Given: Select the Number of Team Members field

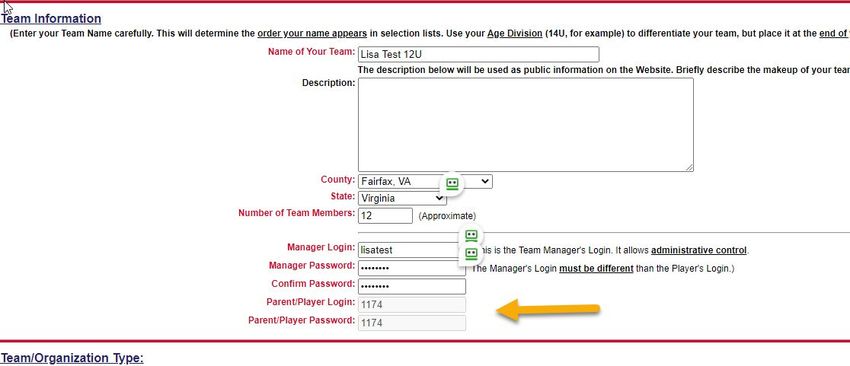Looking at the screenshot, I should (385, 215).
